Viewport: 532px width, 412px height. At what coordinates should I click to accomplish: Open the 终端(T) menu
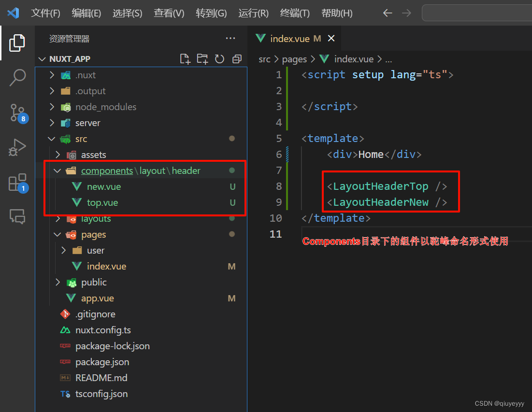coord(294,13)
